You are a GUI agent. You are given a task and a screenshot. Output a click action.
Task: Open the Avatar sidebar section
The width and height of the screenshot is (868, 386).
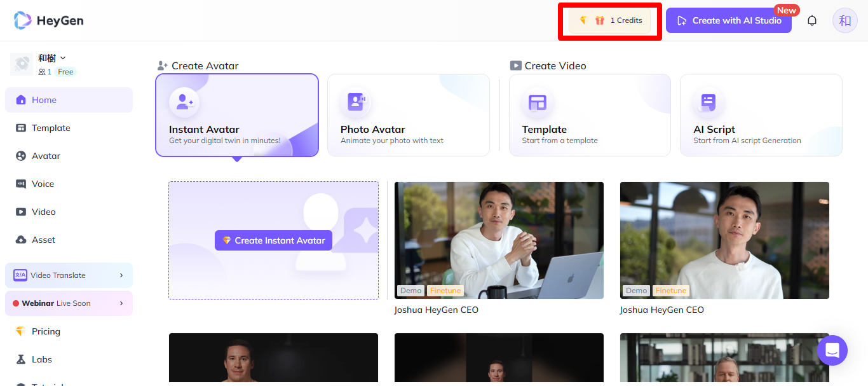46,156
